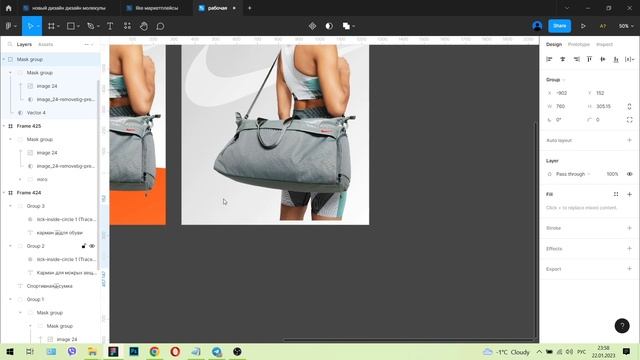Add an Export setting with plus
640x360 pixels.
(629, 269)
